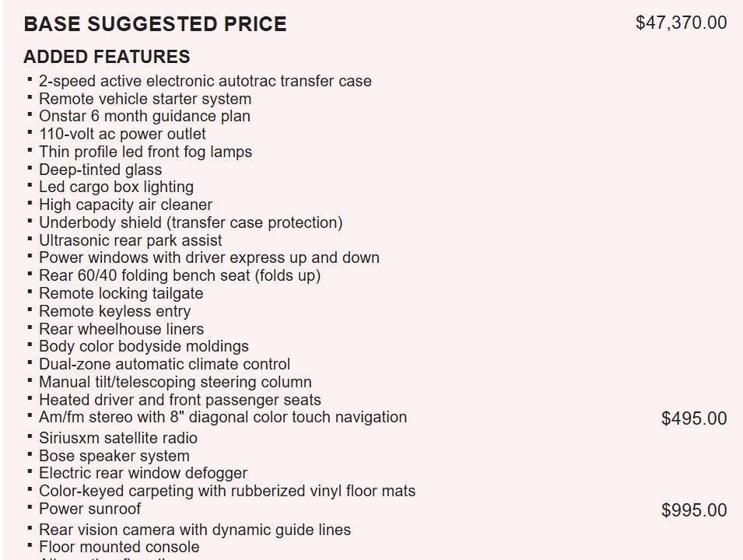Select the Led cargo box lighting item
This screenshot has width=743, height=560.
tap(116, 187)
